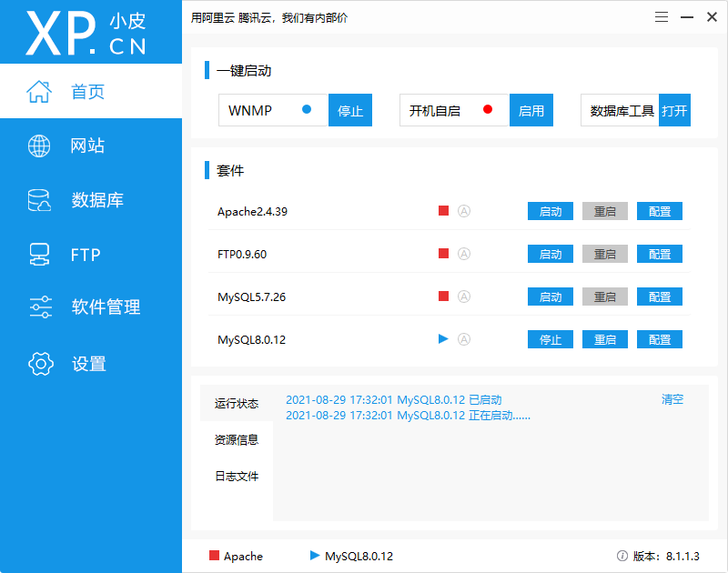728x573 pixels.
Task: Restart Apache2.4.39
Action: pyautogui.click(x=605, y=211)
